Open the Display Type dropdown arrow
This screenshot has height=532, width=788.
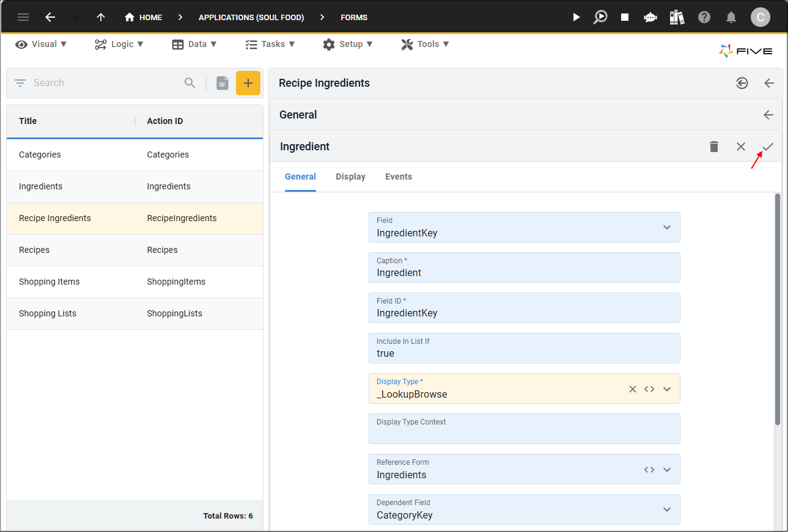[x=666, y=389]
